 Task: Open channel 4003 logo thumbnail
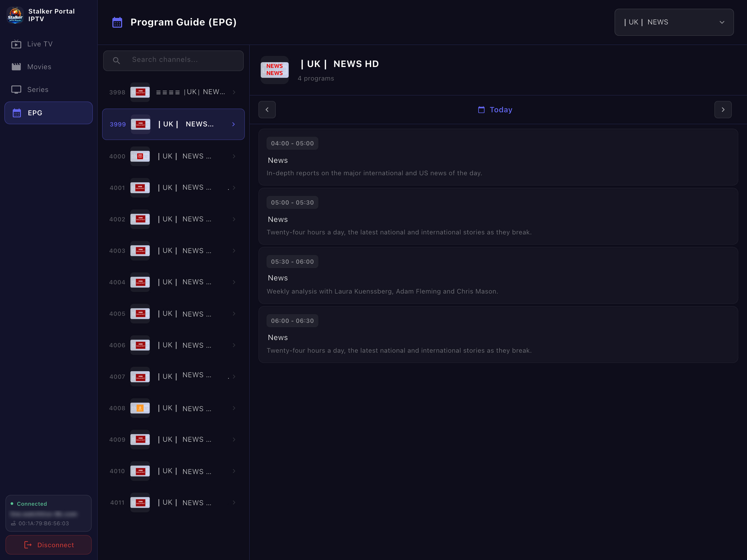(140, 251)
